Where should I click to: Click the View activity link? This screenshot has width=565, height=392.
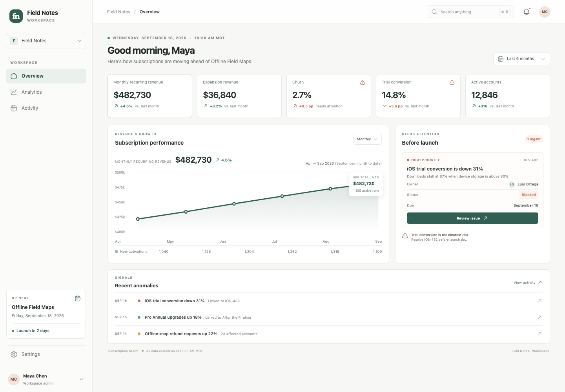click(528, 283)
